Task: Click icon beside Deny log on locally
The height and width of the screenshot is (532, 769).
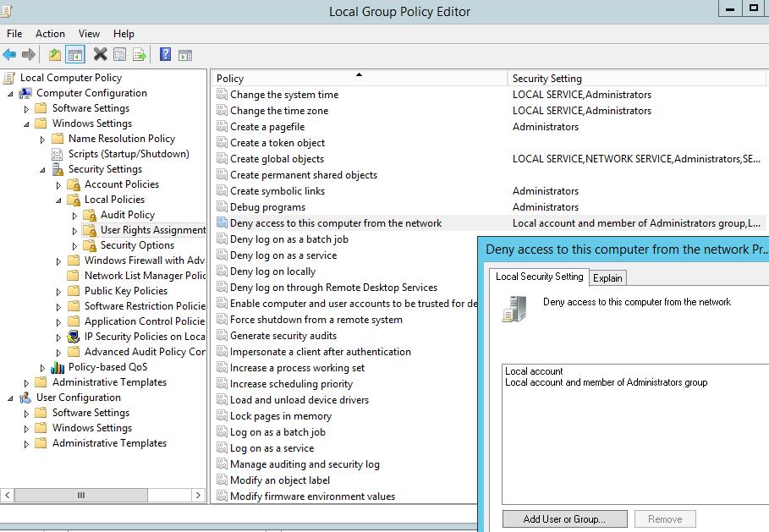Action: point(222,271)
